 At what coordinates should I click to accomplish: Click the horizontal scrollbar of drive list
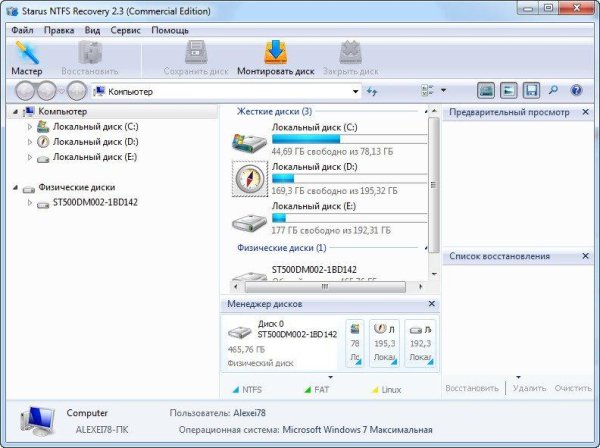325,287
